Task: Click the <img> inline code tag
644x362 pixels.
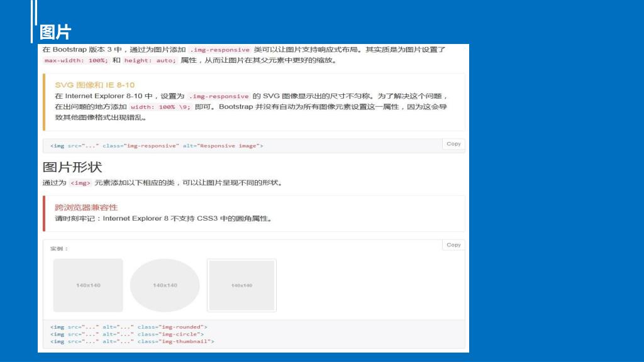Action: (80, 183)
